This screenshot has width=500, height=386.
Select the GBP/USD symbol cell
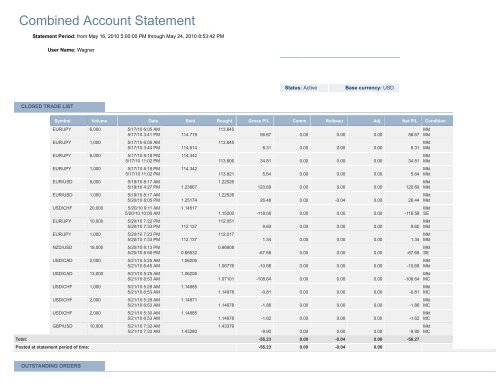pyautogui.click(x=62, y=326)
